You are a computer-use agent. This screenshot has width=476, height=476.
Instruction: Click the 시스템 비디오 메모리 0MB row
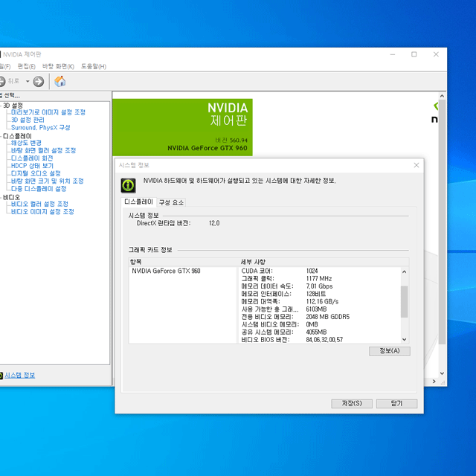point(319,324)
